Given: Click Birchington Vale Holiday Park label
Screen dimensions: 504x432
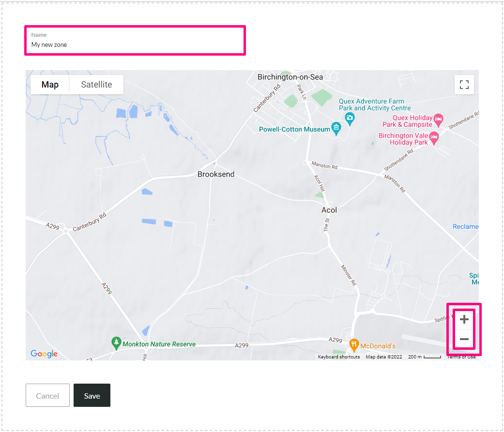Looking at the screenshot, I should tap(403, 139).
